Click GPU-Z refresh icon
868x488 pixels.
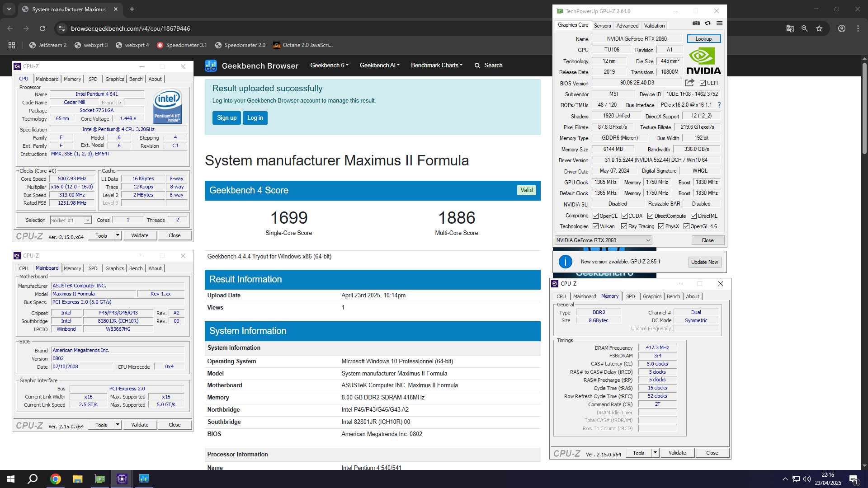pos(708,23)
